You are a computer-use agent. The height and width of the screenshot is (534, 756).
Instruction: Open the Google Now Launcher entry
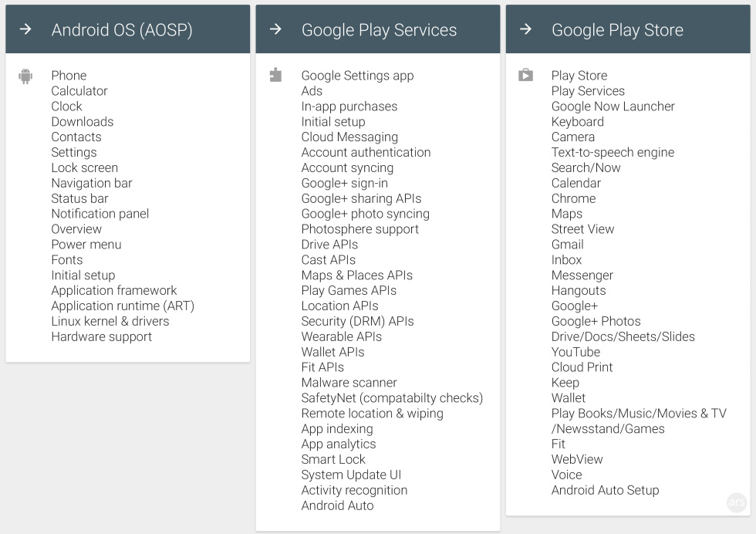pos(613,106)
